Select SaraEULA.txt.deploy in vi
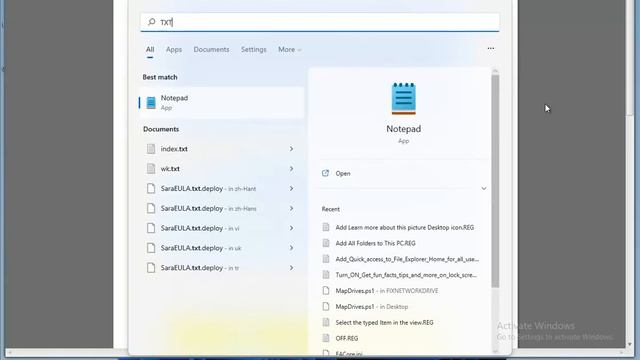 pos(200,228)
